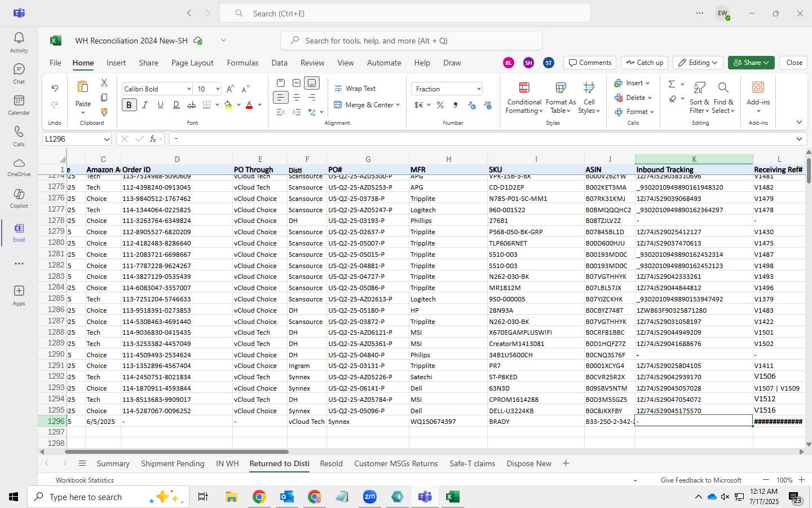Increase font size with the A^ icon
This screenshot has width=812, height=508.
click(x=230, y=89)
